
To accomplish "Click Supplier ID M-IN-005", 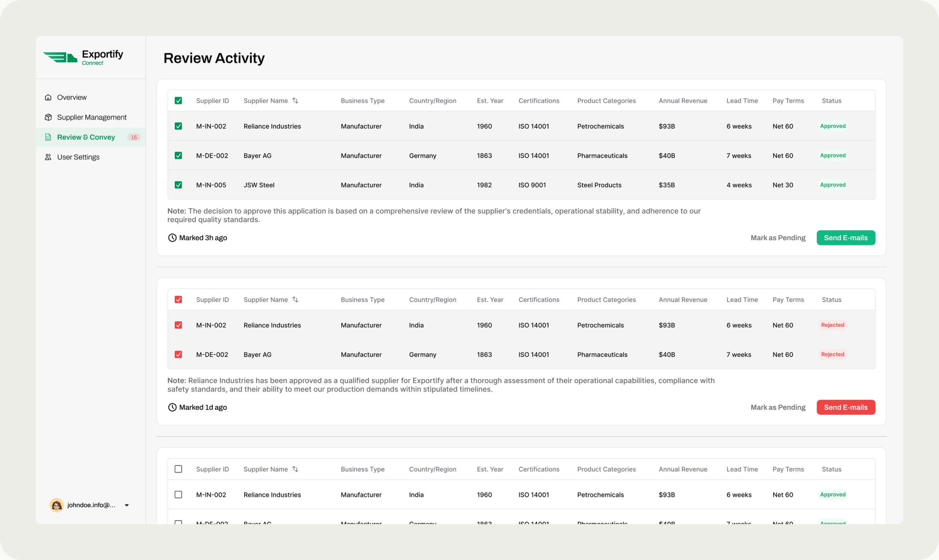I will [x=211, y=185].
